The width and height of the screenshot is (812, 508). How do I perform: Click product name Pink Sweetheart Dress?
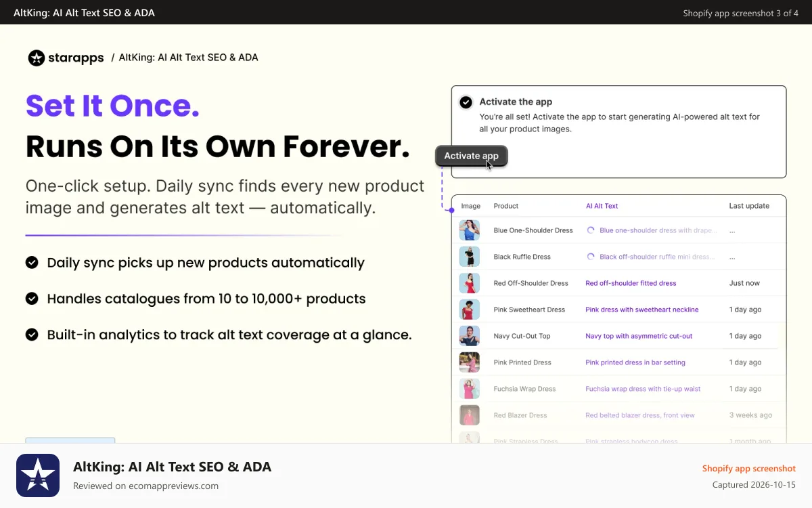click(529, 310)
